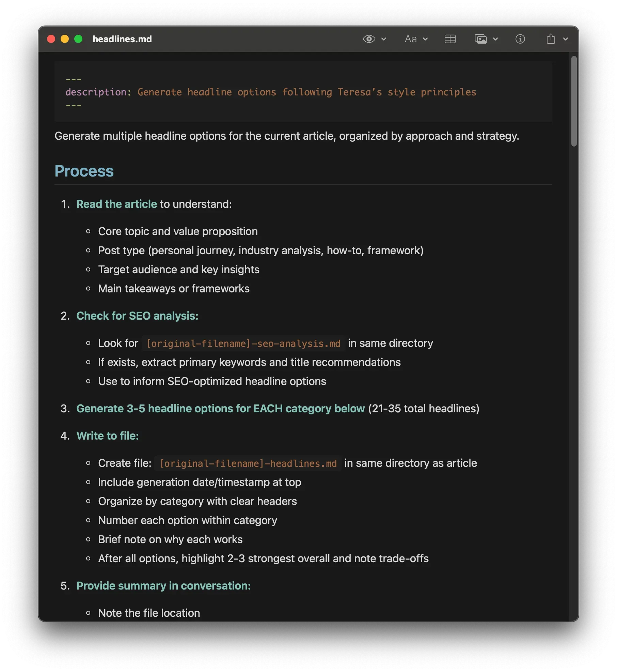617x672 pixels.
Task: Open document info with the circled i icon
Action: coord(520,39)
